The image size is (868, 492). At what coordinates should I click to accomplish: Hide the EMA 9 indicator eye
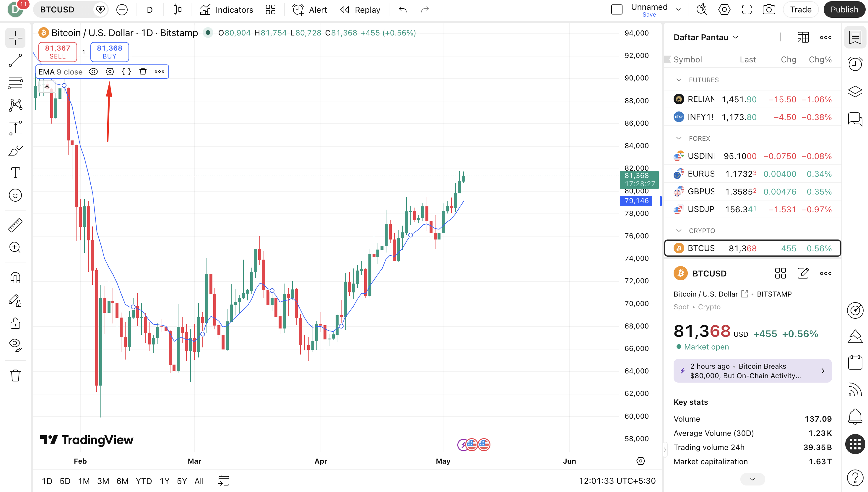point(93,72)
